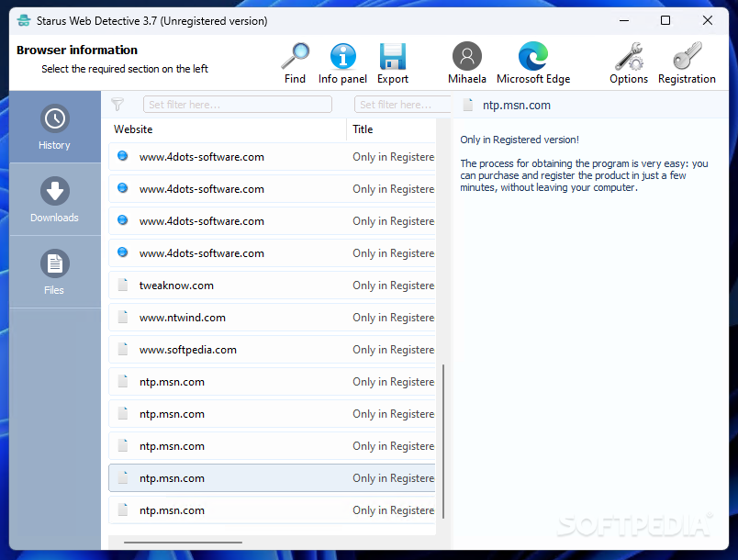Select the www.ntwind.com history row
The height and width of the screenshot is (560, 738).
click(272, 318)
